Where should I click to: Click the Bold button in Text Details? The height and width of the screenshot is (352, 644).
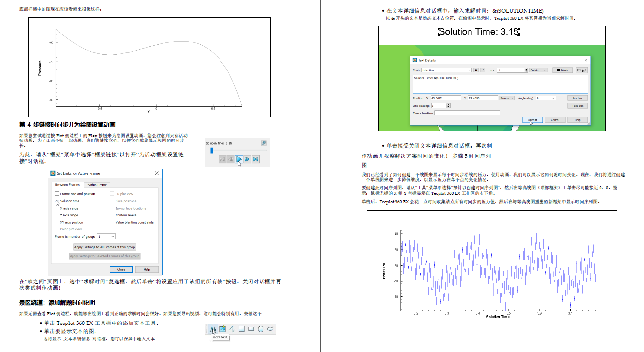pyautogui.click(x=476, y=70)
